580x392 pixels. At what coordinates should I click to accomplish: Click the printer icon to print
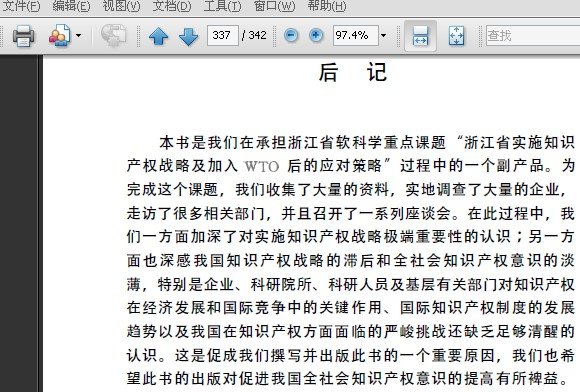pyautogui.click(x=23, y=36)
